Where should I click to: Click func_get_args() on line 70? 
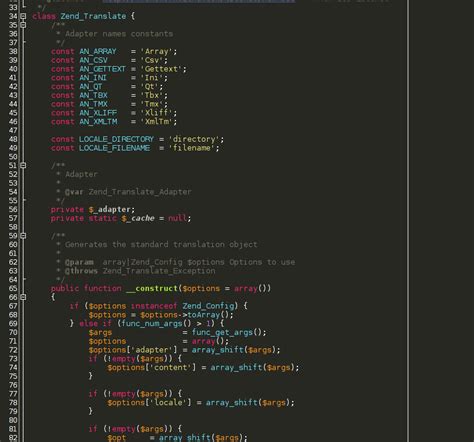[227, 332]
